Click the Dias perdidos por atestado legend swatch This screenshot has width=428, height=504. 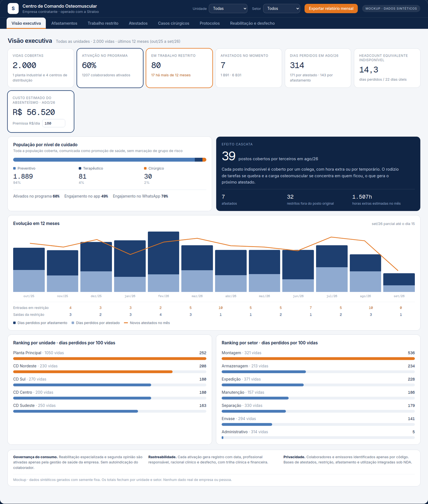pyautogui.click(x=73, y=323)
